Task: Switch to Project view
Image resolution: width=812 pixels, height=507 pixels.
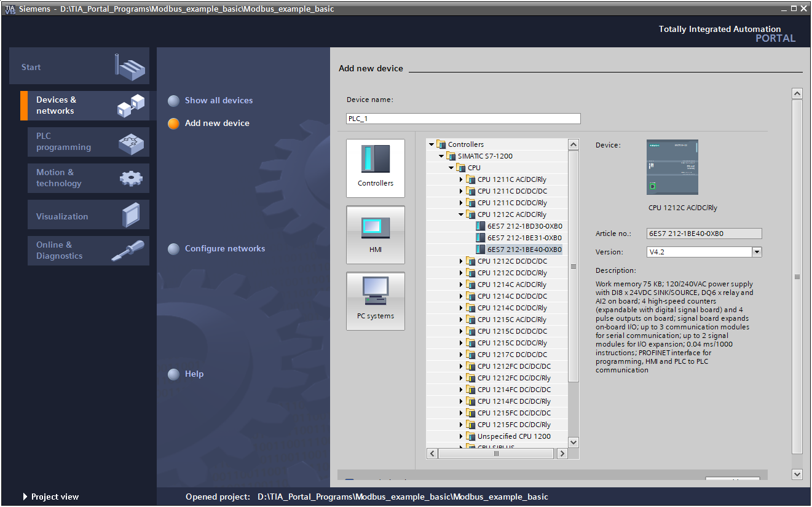Action: point(54,497)
